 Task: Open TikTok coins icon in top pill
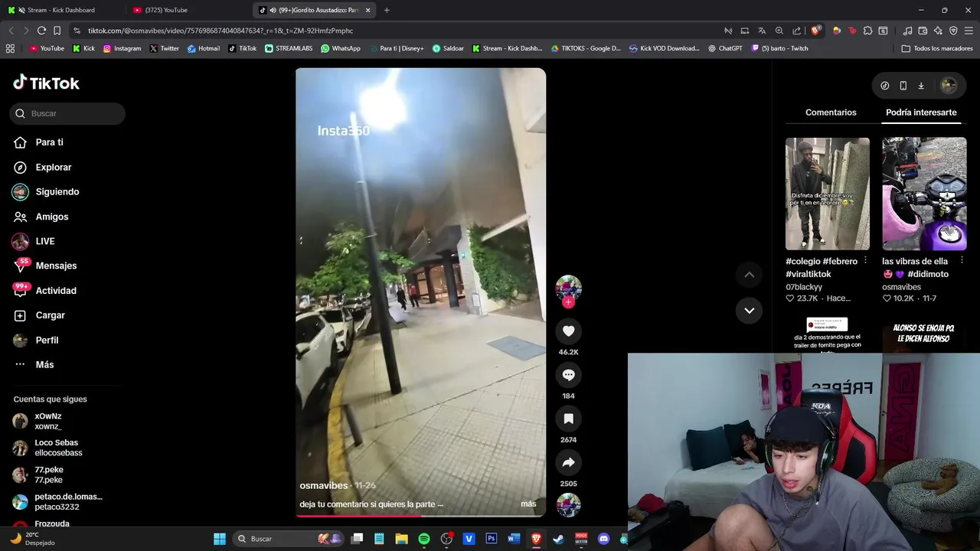(x=885, y=86)
